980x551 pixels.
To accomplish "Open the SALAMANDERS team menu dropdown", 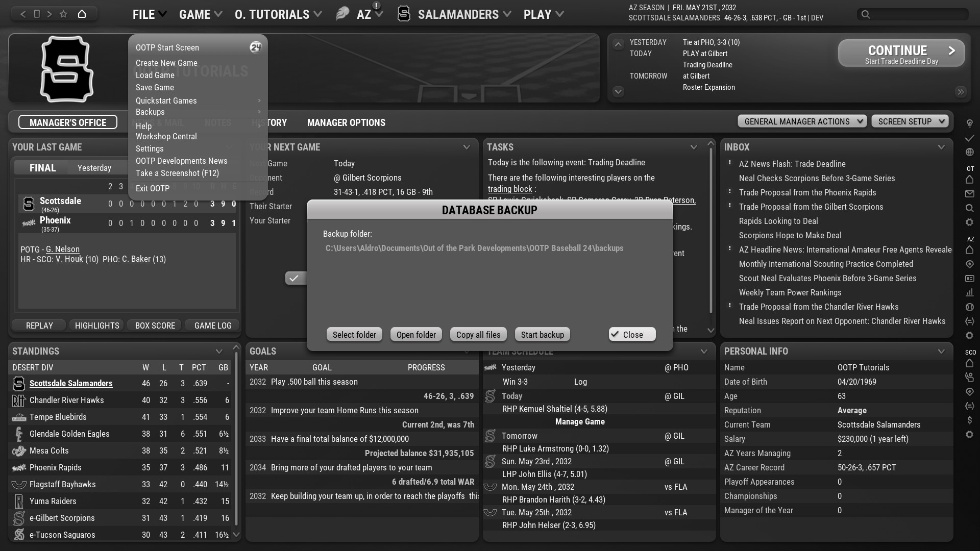I will [464, 14].
